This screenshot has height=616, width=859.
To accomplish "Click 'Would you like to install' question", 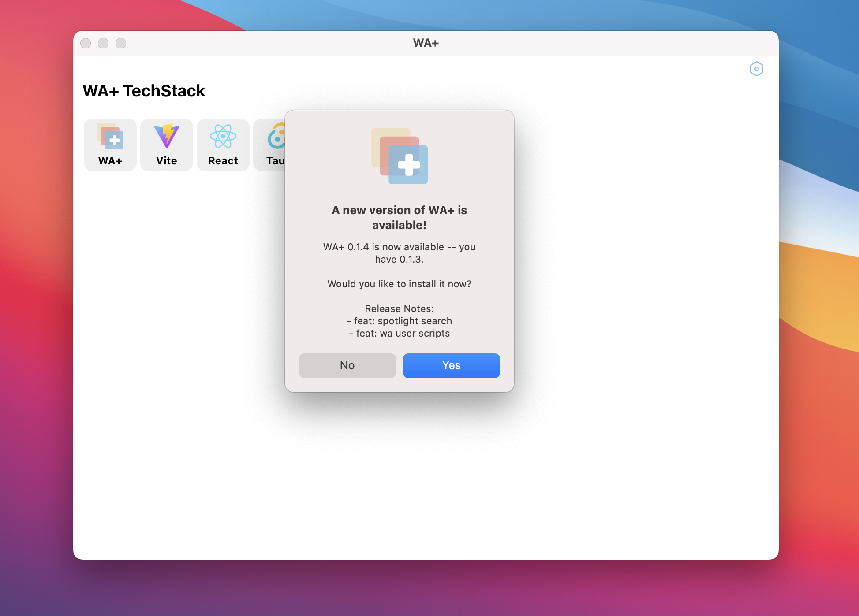I will click(399, 284).
